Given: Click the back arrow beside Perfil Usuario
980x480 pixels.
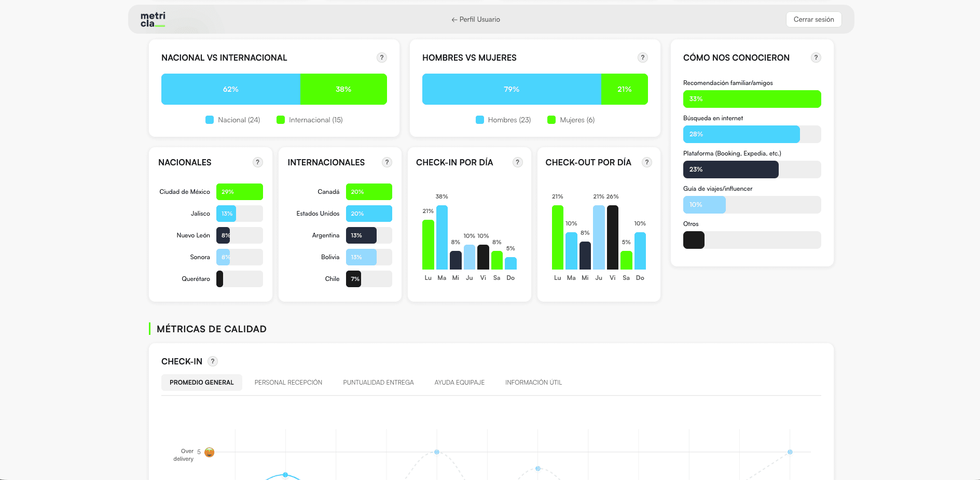Looking at the screenshot, I should 452,20.
